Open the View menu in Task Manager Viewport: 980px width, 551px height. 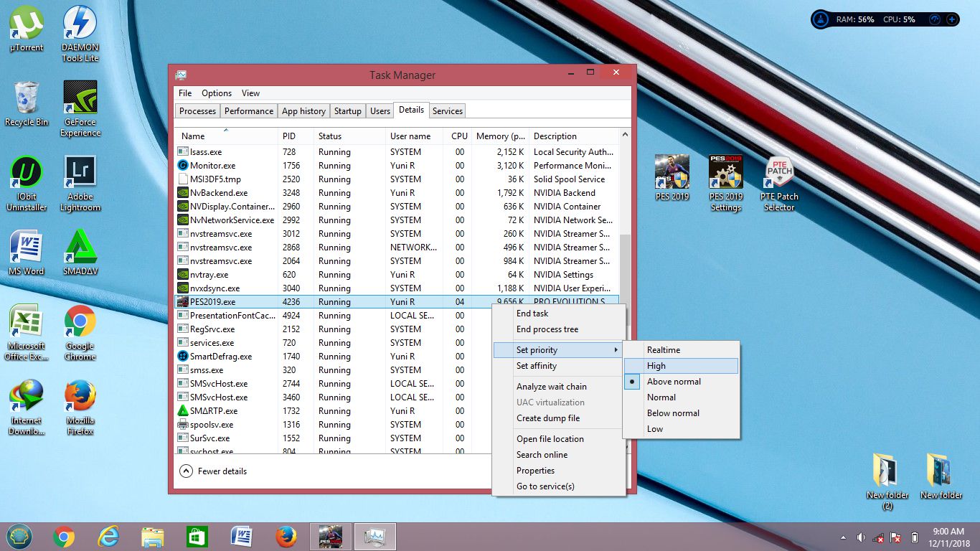point(250,93)
